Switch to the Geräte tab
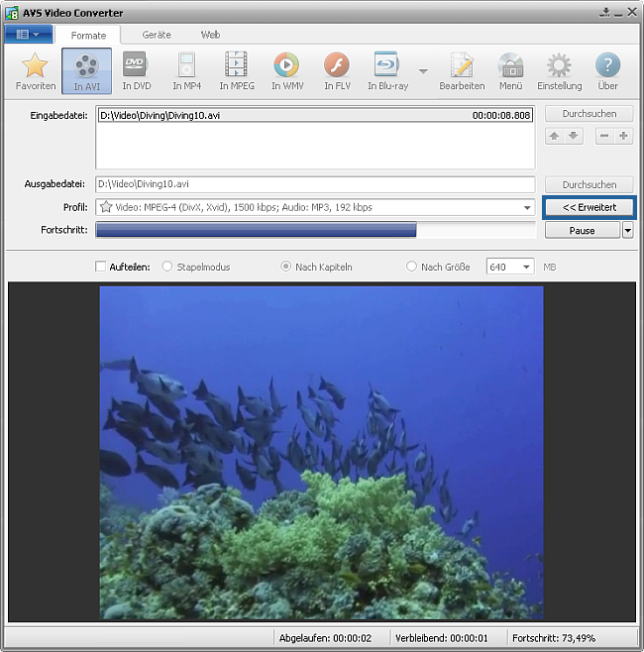The height and width of the screenshot is (652, 644). [x=156, y=34]
